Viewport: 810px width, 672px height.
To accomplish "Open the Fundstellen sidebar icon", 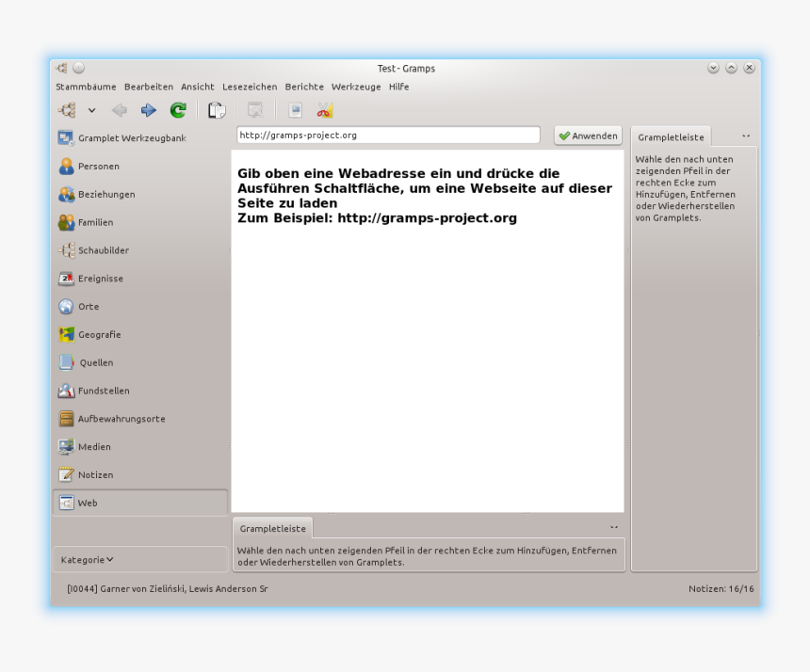I will (x=66, y=391).
